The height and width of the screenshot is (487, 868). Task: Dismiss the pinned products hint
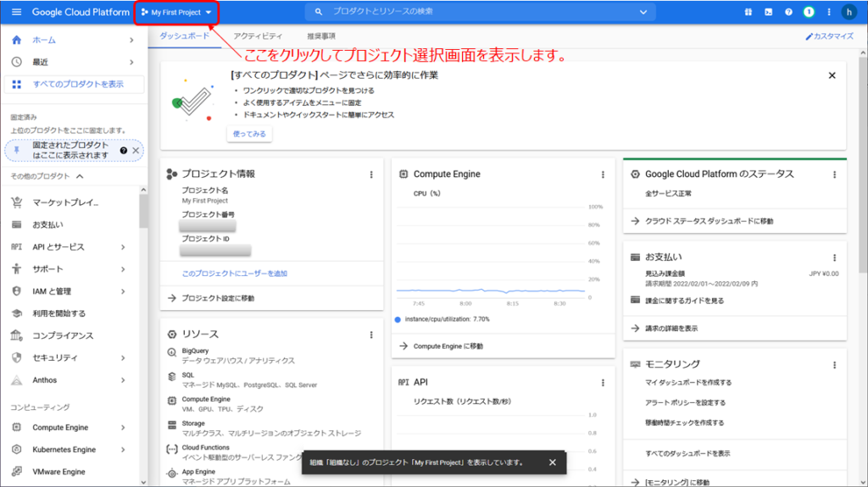[136, 150]
